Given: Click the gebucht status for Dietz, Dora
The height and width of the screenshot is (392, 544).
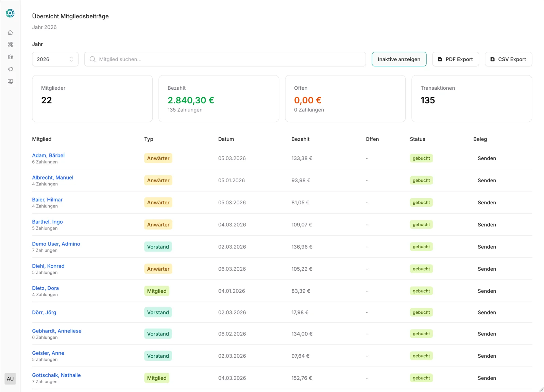Looking at the screenshot, I should coord(421,291).
